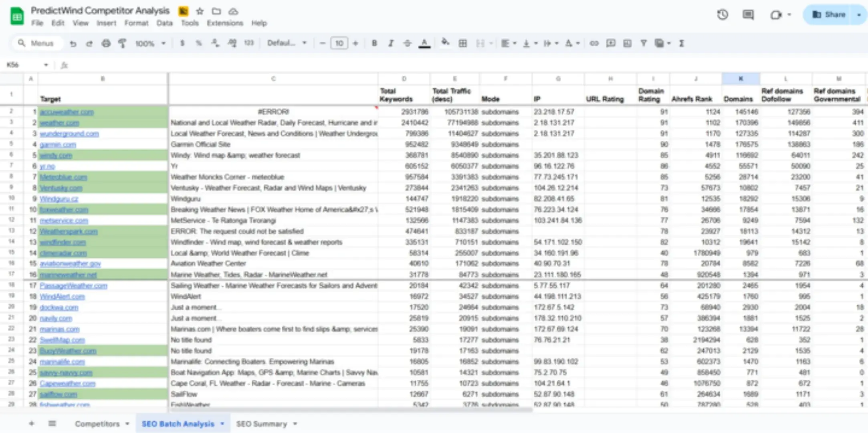Screen dimensions: 868x433
Task: Open the Extensions menu
Action: coord(225,23)
